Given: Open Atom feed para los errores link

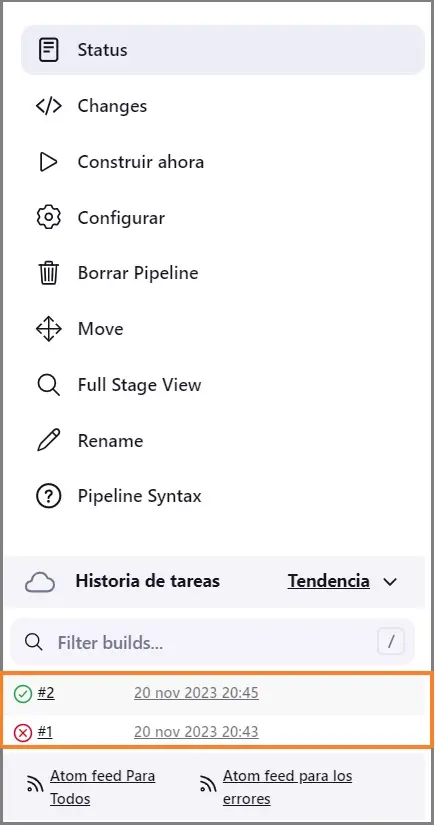Looking at the screenshot, I should (x=287, y=787).
